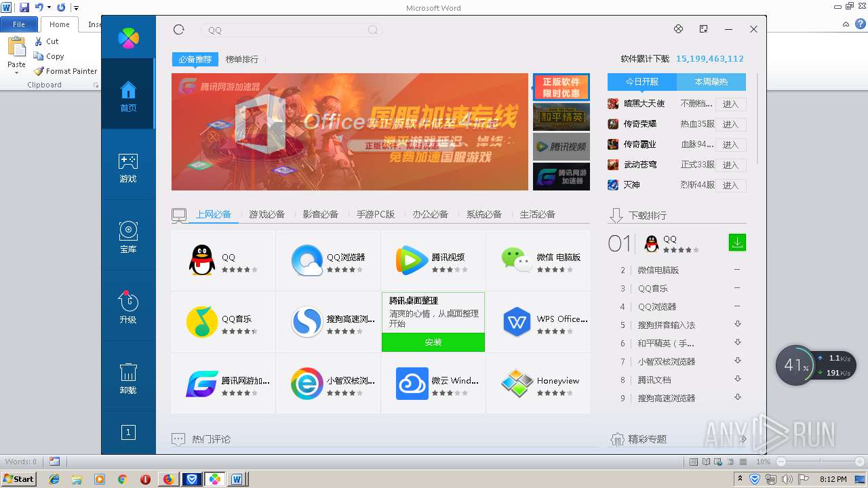Open the skin/settings icon in title bar

678,29
